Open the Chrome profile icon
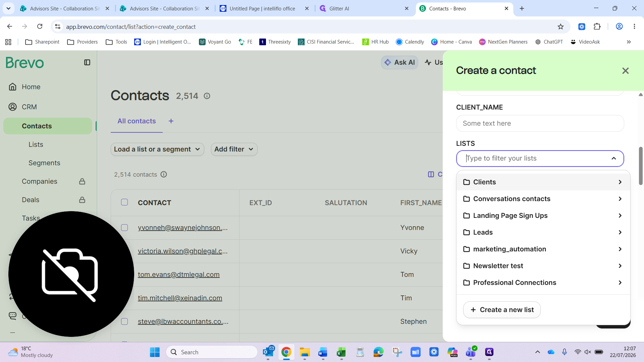This screenshot has width=644, height=362. (x=619, y=26)
